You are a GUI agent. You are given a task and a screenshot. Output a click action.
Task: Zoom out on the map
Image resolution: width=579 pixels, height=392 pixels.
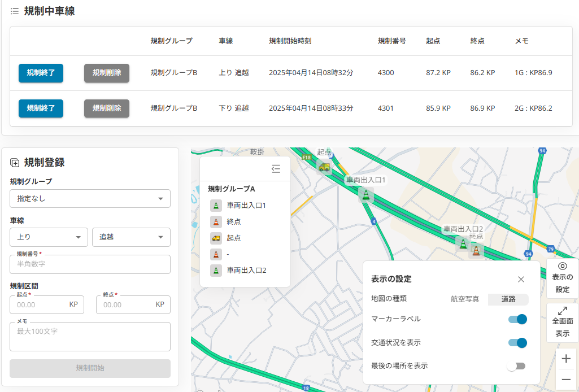(566, 380)
